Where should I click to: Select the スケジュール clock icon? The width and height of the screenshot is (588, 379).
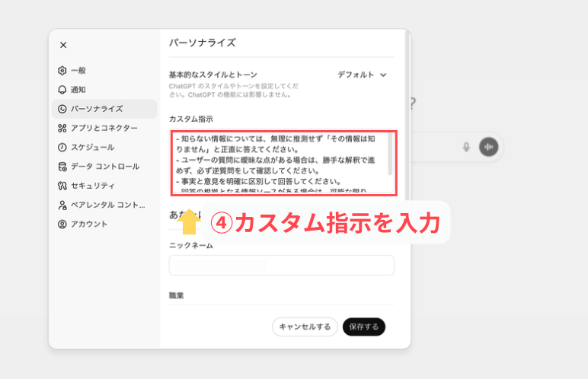point(62,147)
